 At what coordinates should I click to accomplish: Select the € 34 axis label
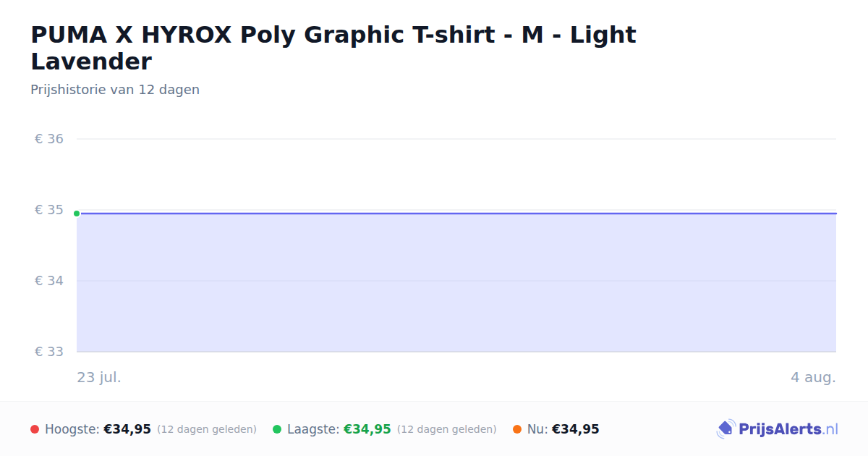tap(49, 281)
